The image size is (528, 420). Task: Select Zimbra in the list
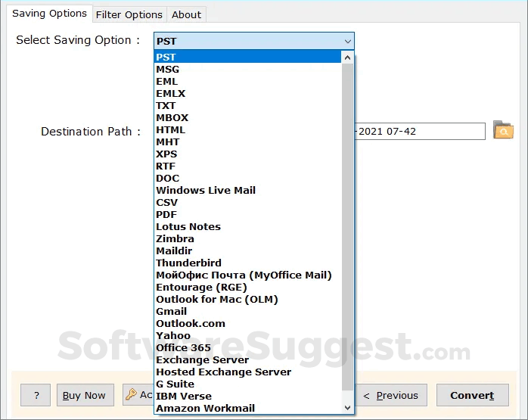pos(247,239)
